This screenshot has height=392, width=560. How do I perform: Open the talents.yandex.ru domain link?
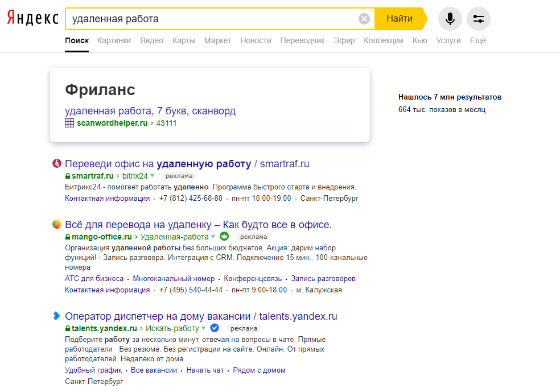pyautogui.click(x=104, y=328)
